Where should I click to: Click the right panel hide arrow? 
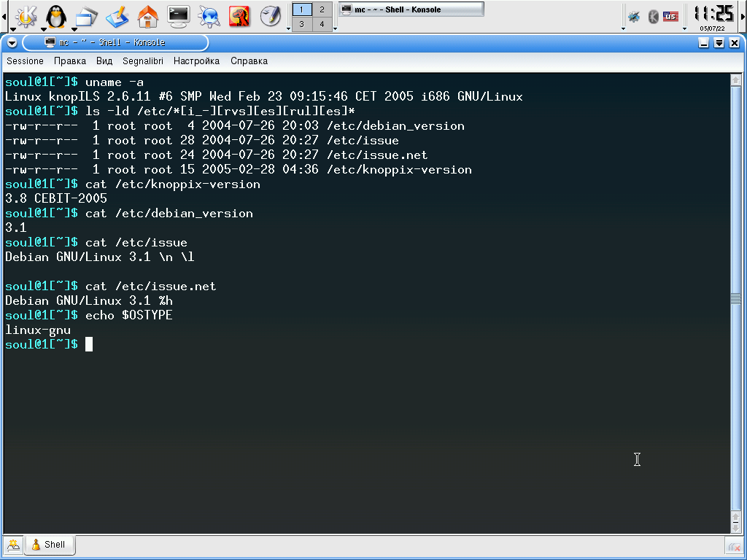pos(743,17)
